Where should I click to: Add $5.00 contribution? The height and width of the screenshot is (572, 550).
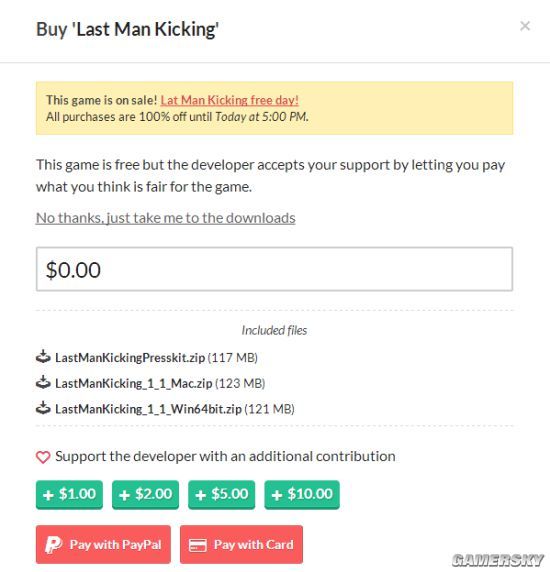coord(221,494)
